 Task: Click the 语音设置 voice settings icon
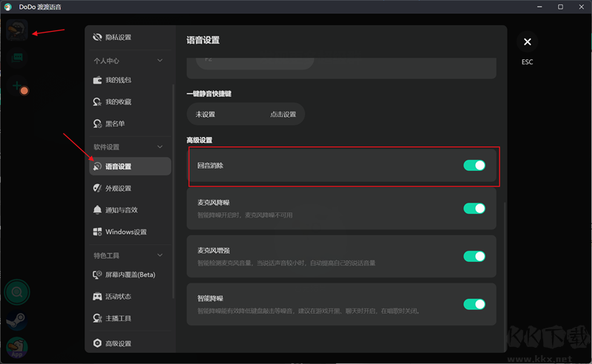[x=98, y=166]
